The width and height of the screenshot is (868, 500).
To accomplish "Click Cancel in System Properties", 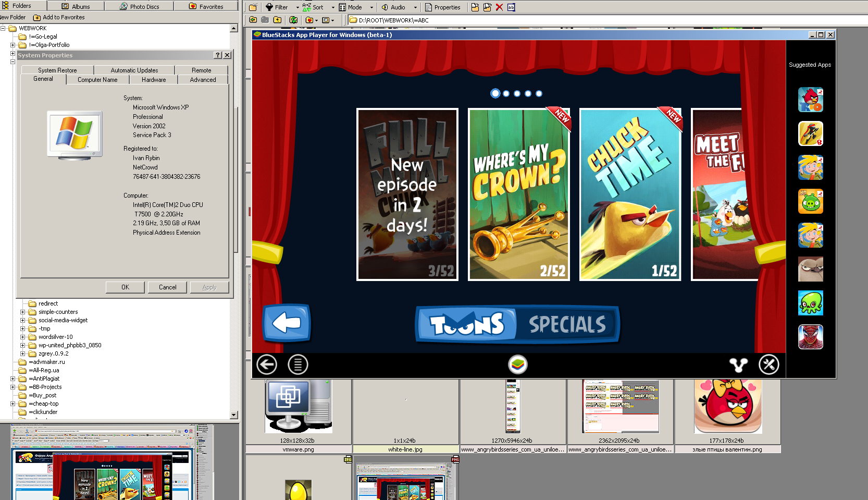I will tap(168, 287).
